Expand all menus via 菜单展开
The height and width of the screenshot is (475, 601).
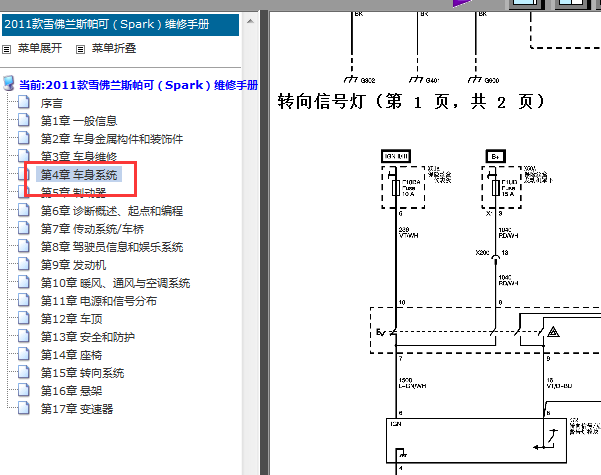coord(40,48)
